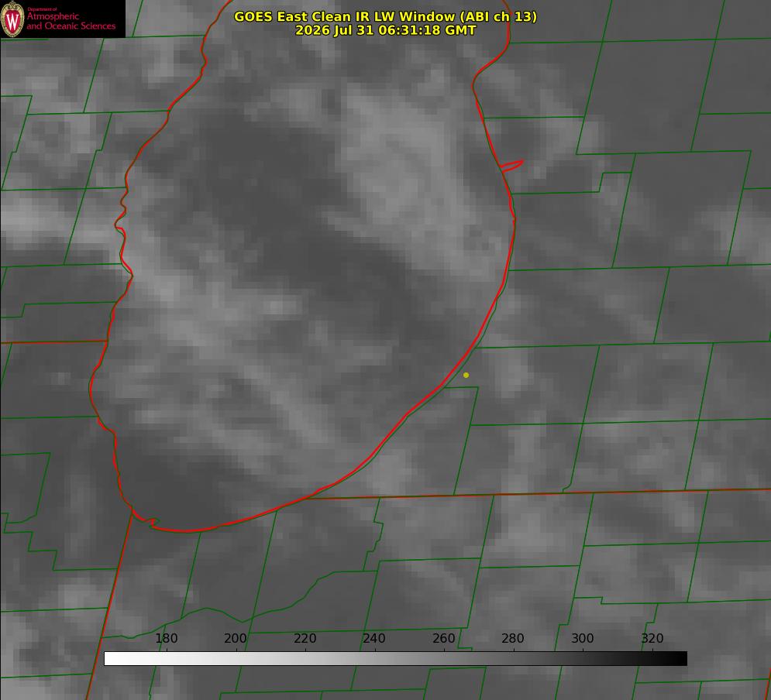Choose the 280 colorbar tick label
Image resolution: width=771 pixels, height=700 pixels.
(x=513, y=638)
